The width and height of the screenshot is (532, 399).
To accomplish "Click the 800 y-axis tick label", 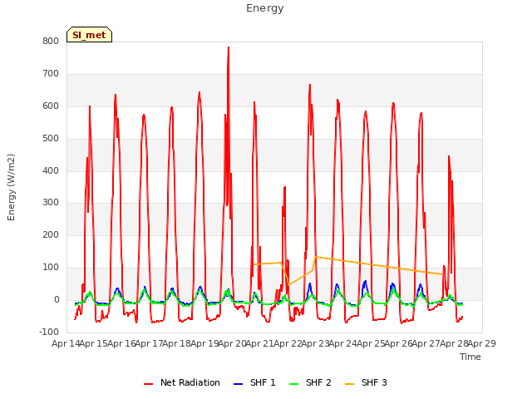I will click(x=51, y=42).
